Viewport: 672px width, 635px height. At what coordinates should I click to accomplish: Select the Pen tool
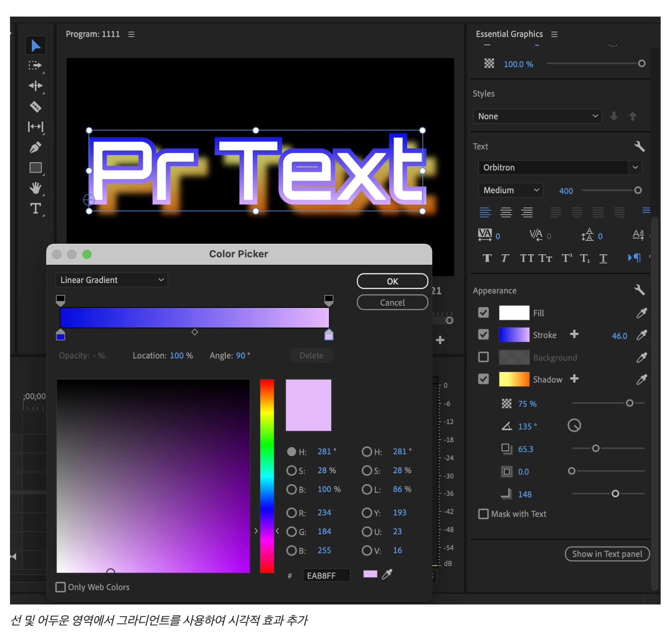[35, 147]
